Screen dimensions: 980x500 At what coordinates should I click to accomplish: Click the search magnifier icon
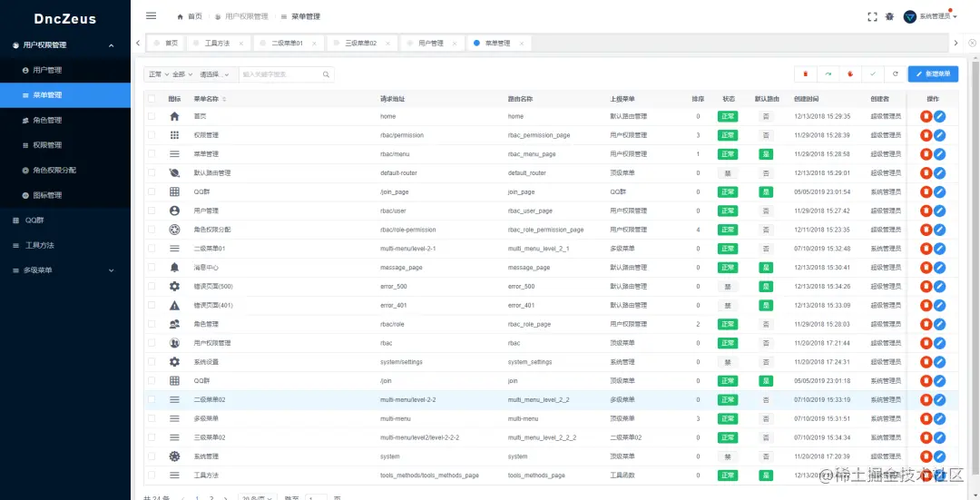(326, 74)
